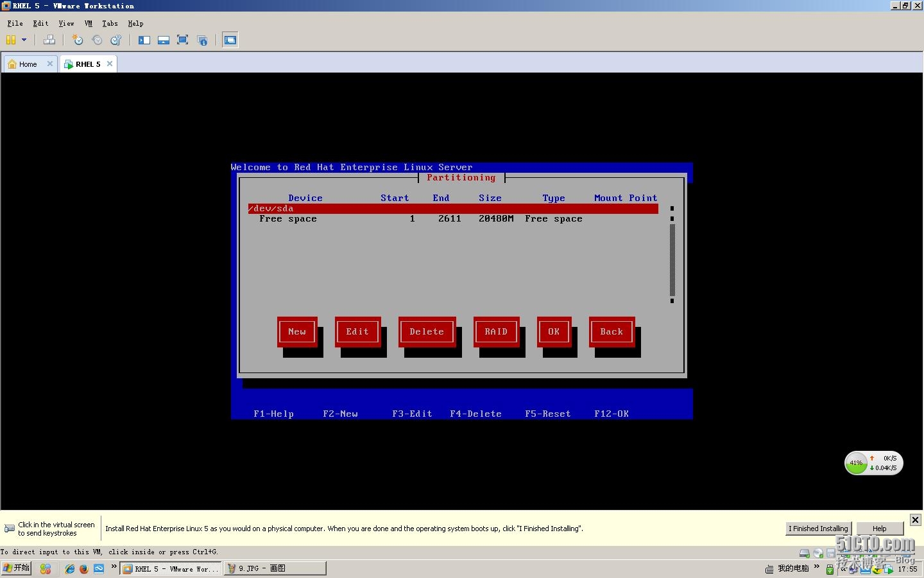The width and height of the screenshot is (924, 578).
Task: Click F1-Help hint text
Action: click(273, 414)
